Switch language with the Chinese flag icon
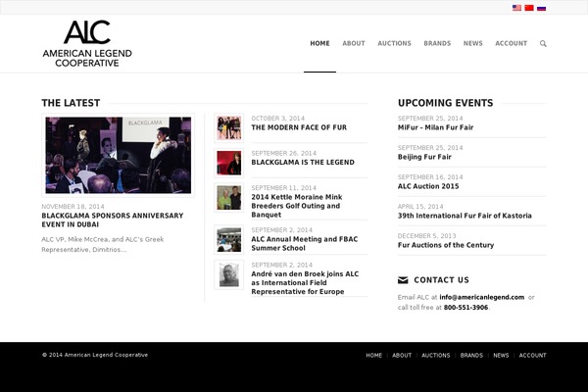Image resolution: width=588 pixels, height=392 pixels. [x=529, y=8]
